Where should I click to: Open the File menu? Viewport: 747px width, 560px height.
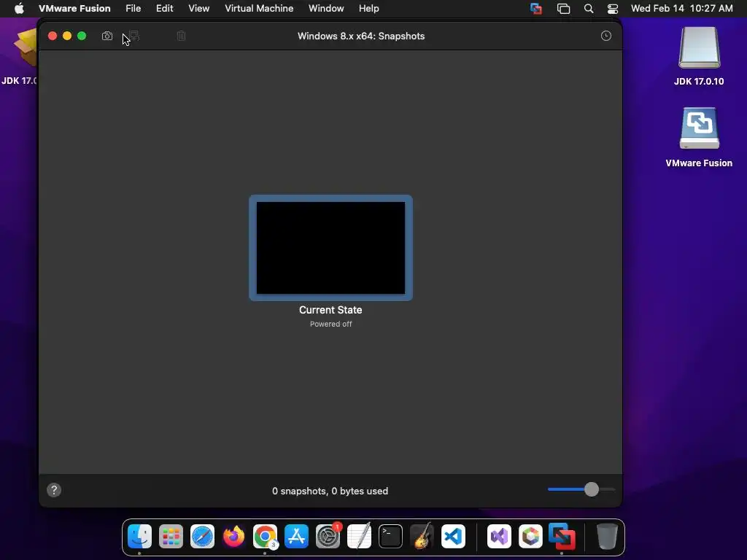coord(133,9)
